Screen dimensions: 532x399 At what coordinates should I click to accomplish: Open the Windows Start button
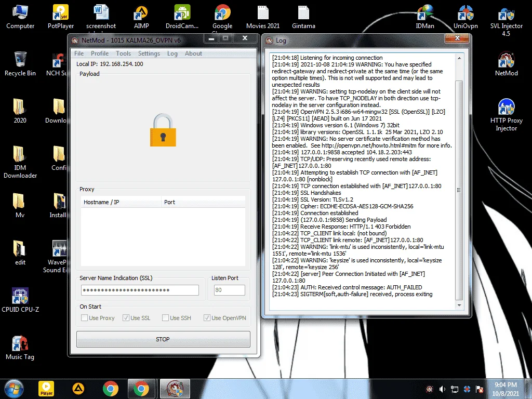[14, 389]
